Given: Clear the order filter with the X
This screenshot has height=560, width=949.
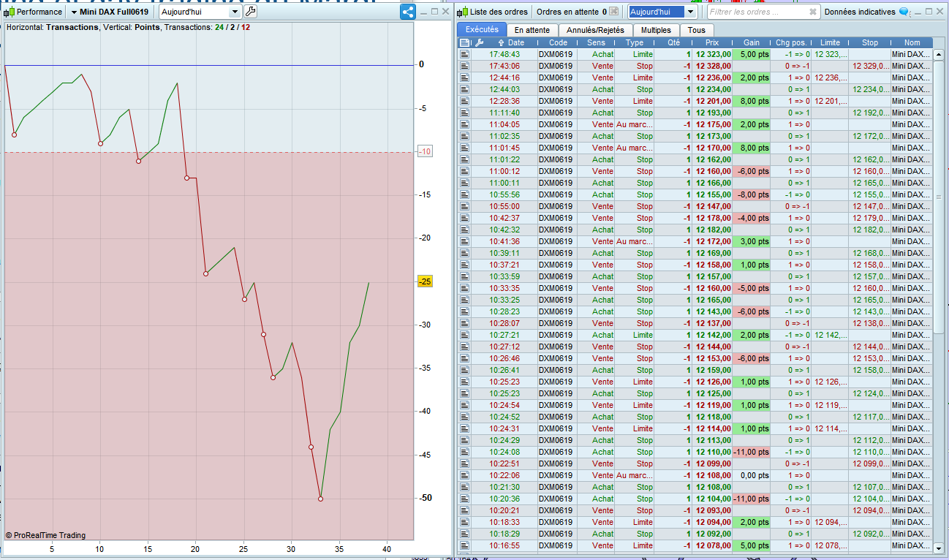Looking at the screenshot, I should coord(813,12).
